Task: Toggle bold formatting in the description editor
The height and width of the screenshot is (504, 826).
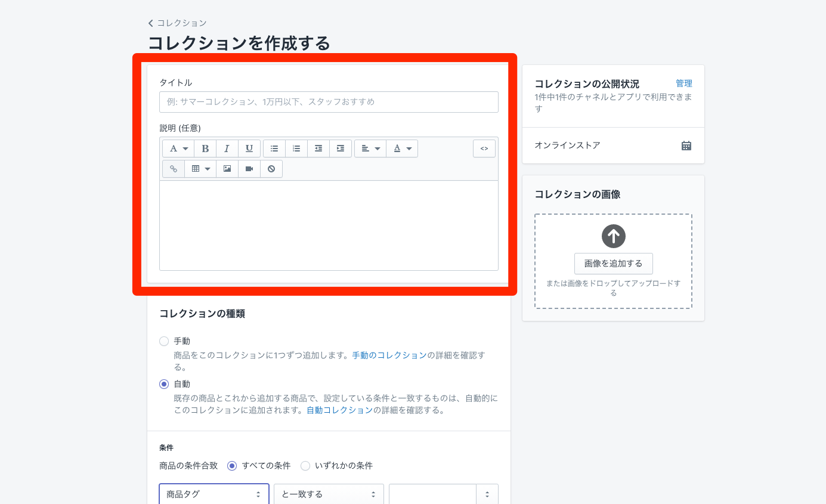Action: [205, 148]
